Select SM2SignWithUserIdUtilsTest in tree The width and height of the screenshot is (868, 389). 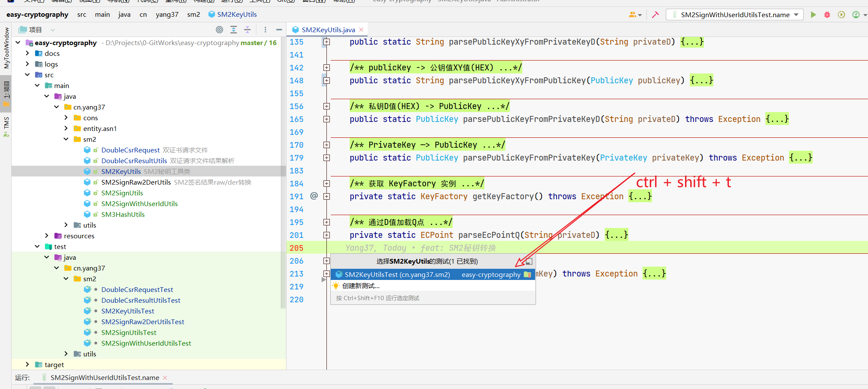coord(146,343)
